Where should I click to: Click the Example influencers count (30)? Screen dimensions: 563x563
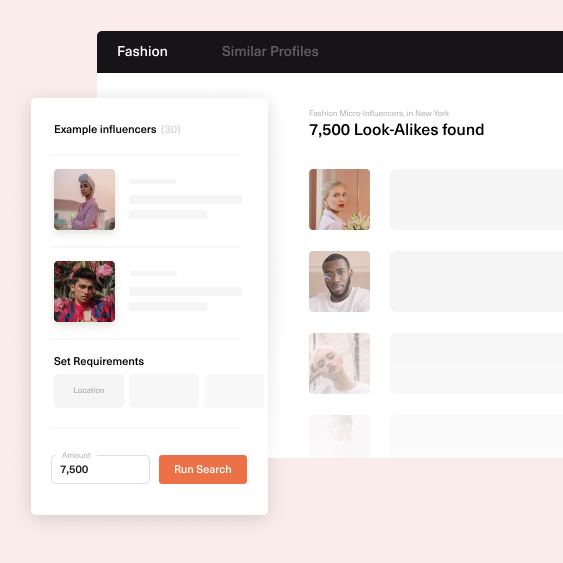pyautogui.click(x=171, y=129)
